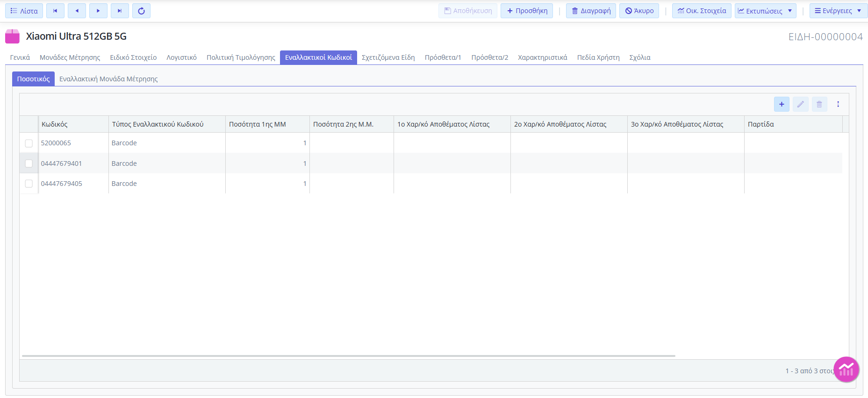The width and height of the screenshot is (868, 398).
Task: Open Οικ. Στοιχεία financial data
Action: coord(702,11)
